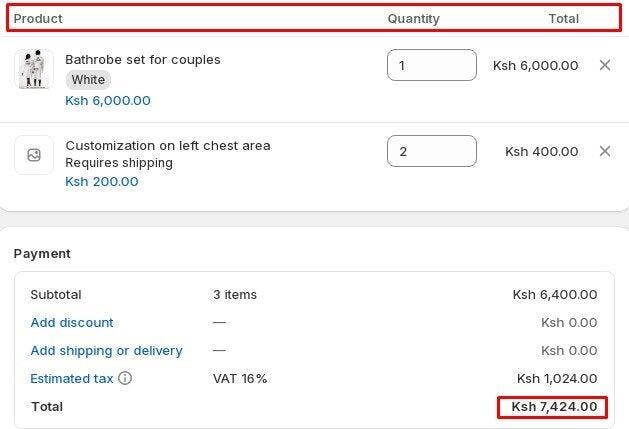Viewport: 629px width, 429px height.
Task: Focus the Customization quantity field
Action: 431,151
